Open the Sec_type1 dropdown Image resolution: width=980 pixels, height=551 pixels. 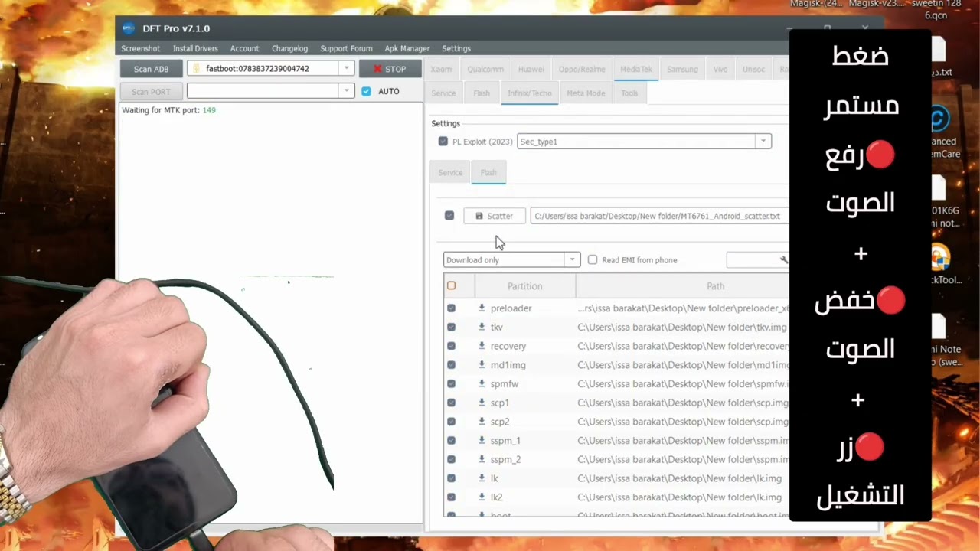click(763, 142)
